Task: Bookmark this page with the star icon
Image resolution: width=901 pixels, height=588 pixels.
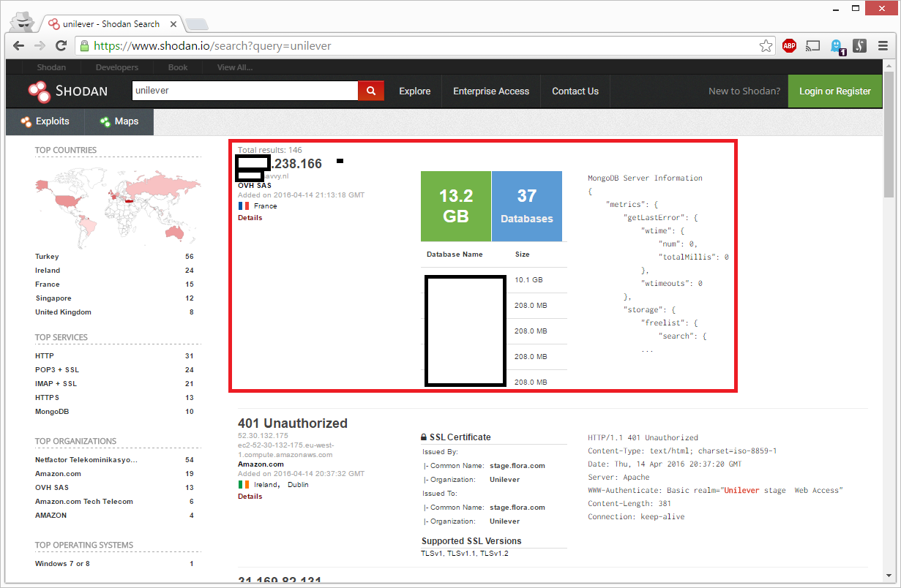Action: pos(766,46)
